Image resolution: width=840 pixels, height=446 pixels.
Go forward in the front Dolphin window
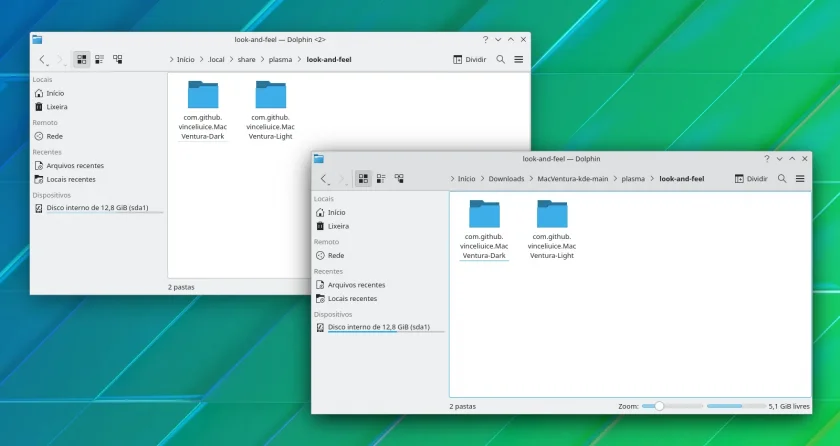(x=341, y=179)
